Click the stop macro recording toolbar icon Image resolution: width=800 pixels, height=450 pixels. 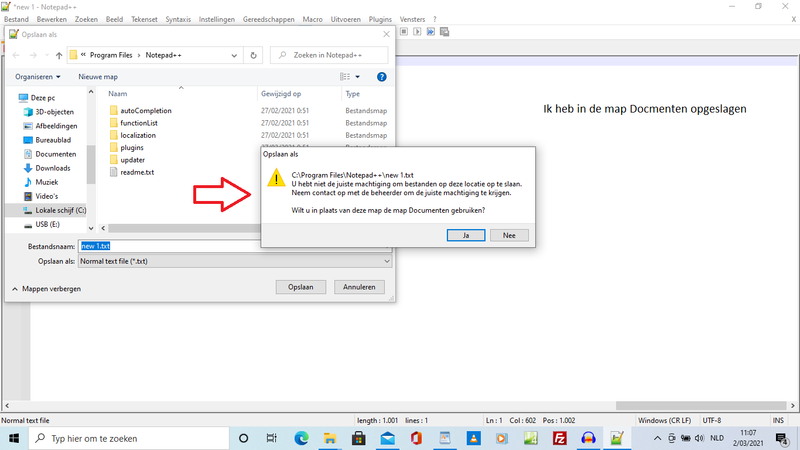pos(404,32)
